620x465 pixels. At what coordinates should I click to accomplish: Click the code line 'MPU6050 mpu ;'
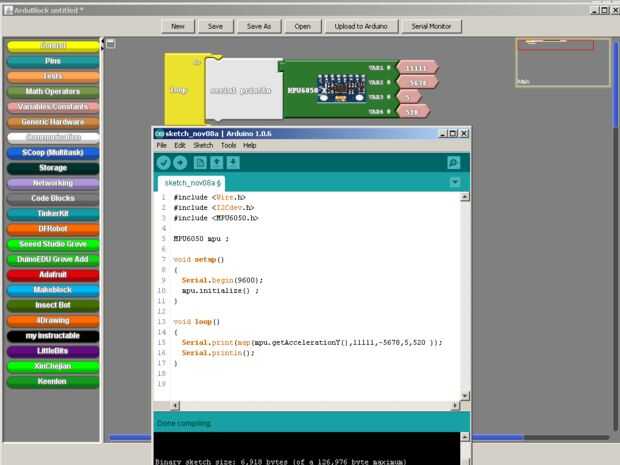coord(201,239)
